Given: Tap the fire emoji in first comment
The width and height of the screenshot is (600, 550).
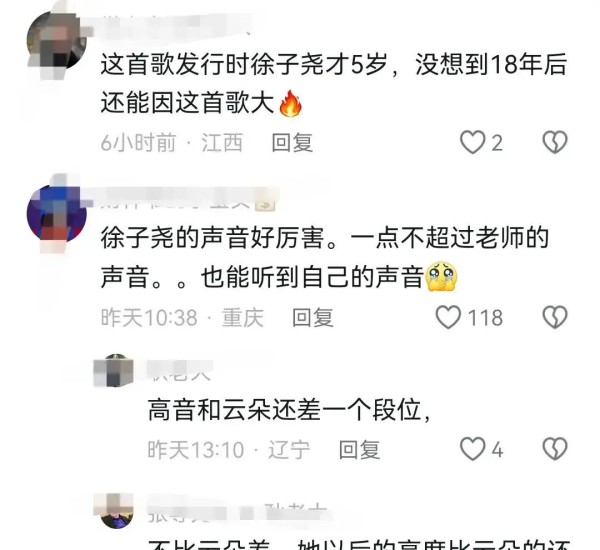Looking at the screenshot, I should click(291, 103).
